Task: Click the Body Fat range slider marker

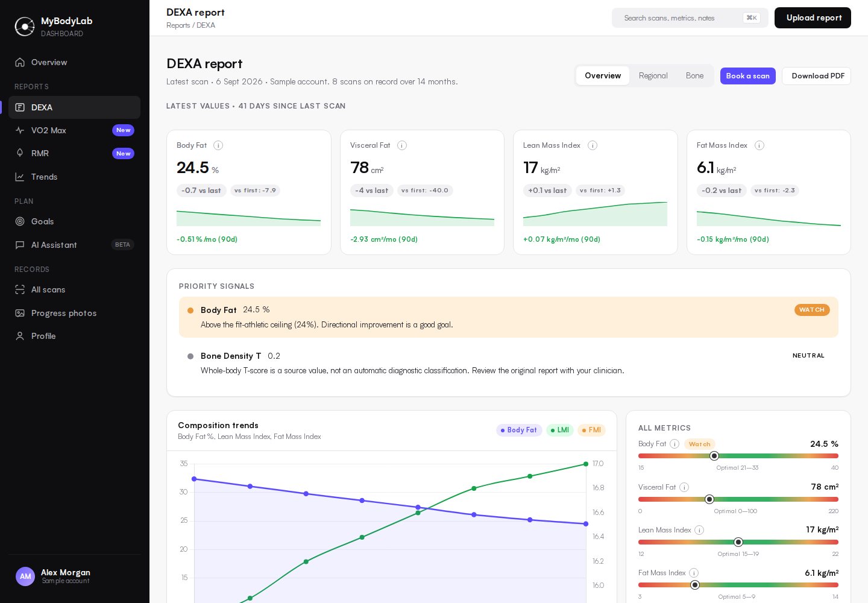Action: click(x=714, y=456)
